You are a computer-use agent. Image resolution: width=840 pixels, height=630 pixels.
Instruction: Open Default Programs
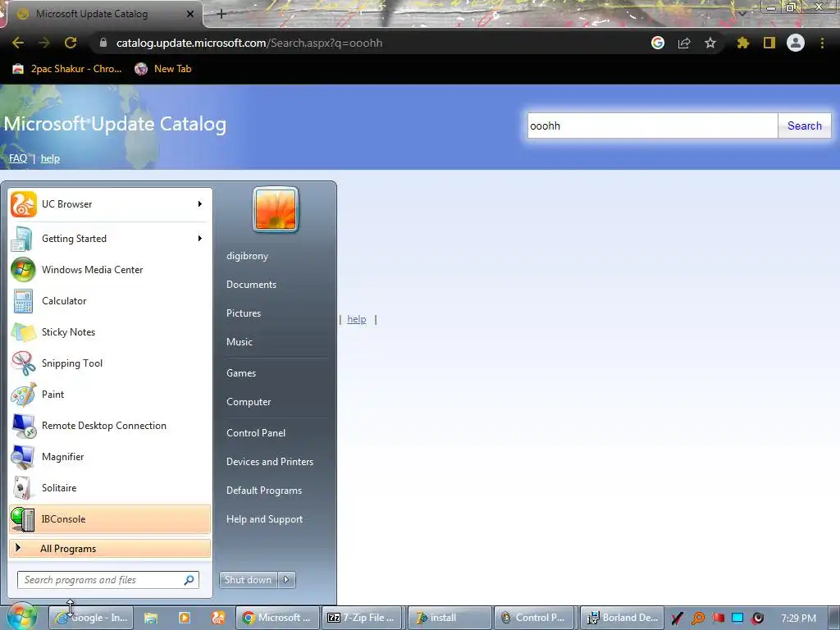264,491
